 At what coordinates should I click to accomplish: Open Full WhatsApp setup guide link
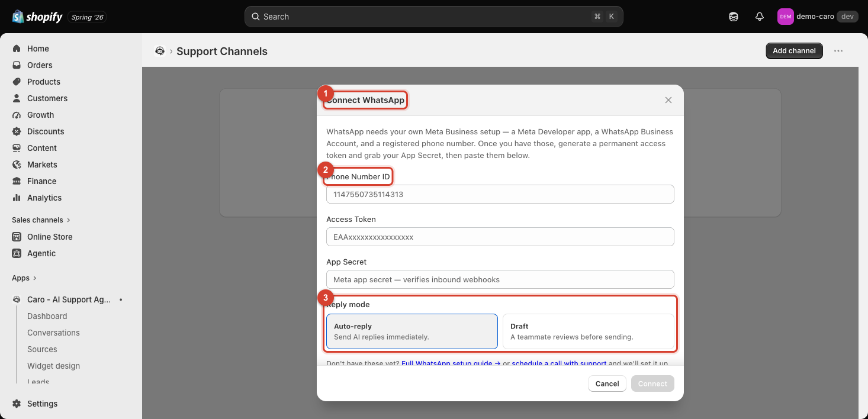point(451,363)
